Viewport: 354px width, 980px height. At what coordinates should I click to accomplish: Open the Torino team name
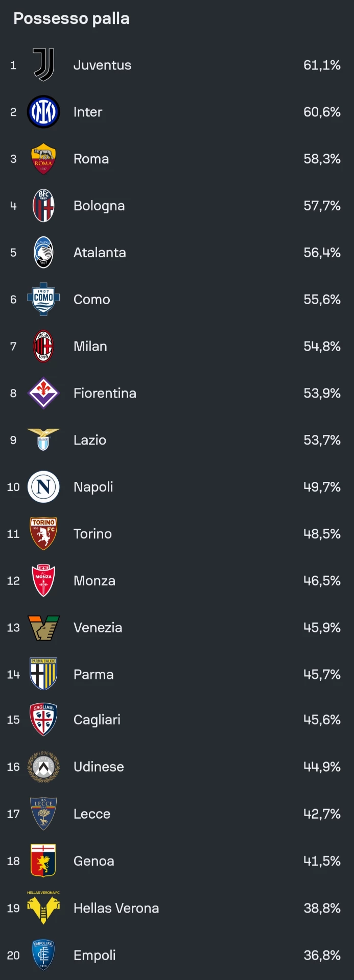[92, 534]
